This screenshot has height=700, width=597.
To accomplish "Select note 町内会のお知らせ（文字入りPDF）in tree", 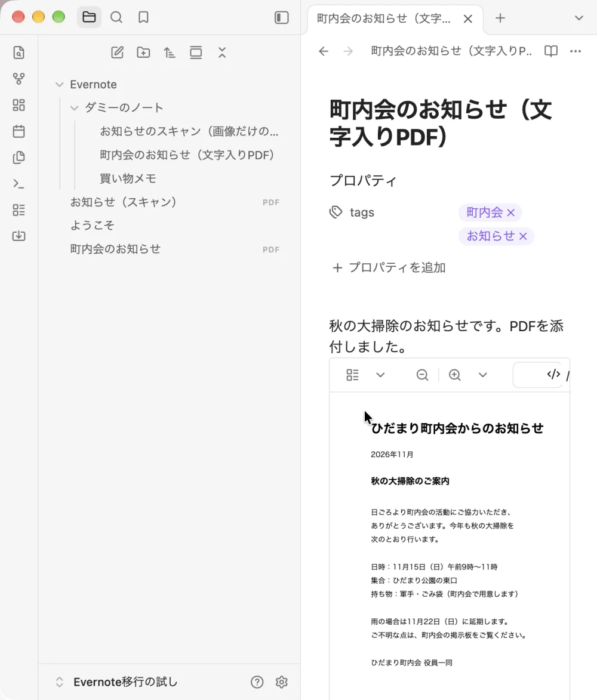I will 187,155.
